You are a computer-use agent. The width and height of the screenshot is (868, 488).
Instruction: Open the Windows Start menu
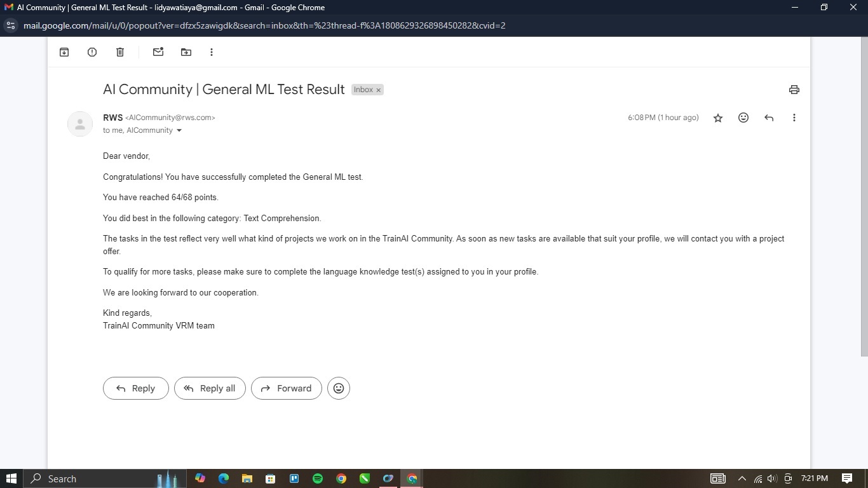[11, 478]
